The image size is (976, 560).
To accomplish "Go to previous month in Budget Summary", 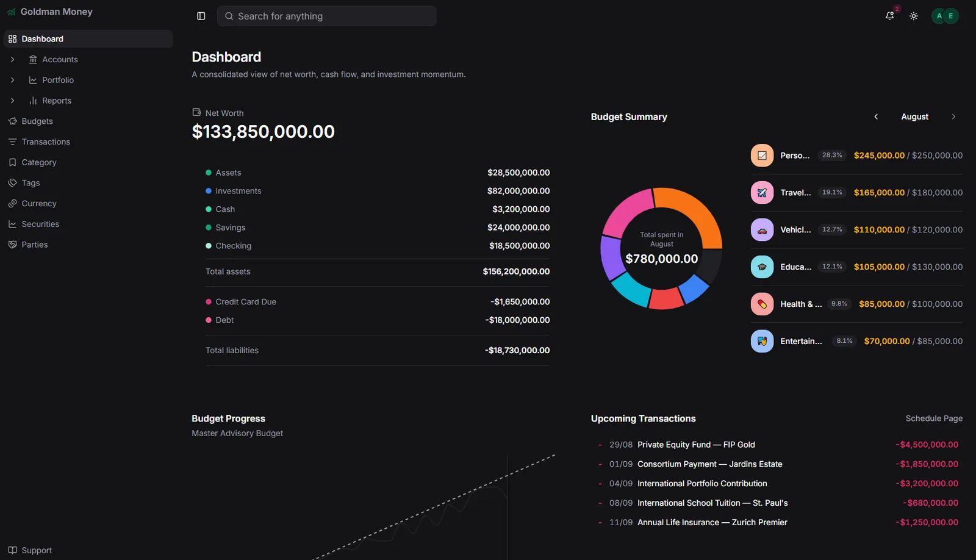I will (876, 117).
